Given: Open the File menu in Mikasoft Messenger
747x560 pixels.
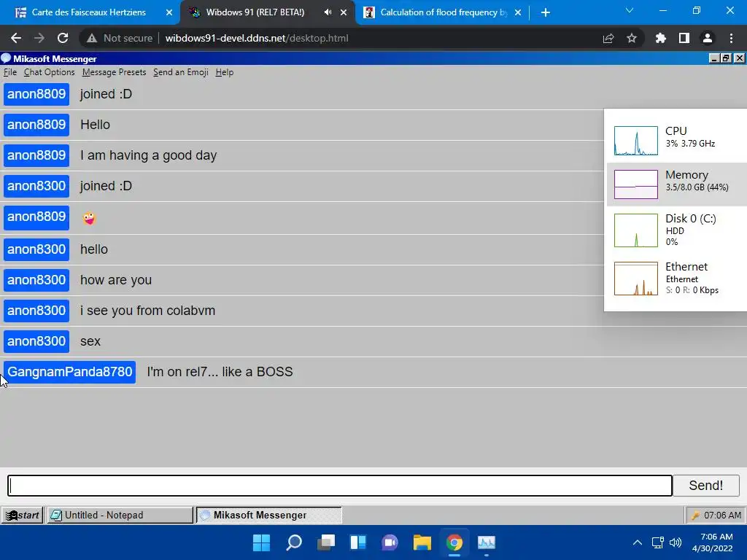Looking at the screenshot, I should click(10, 72).
